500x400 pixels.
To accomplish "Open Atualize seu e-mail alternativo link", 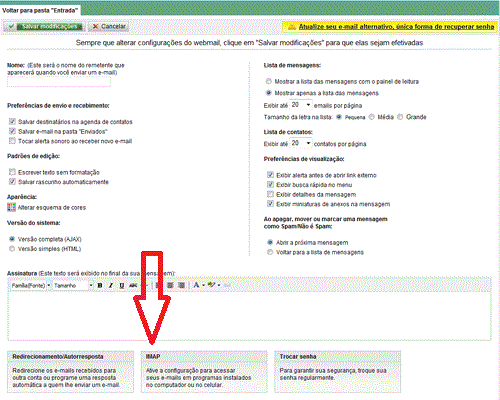I will [396, 27].
